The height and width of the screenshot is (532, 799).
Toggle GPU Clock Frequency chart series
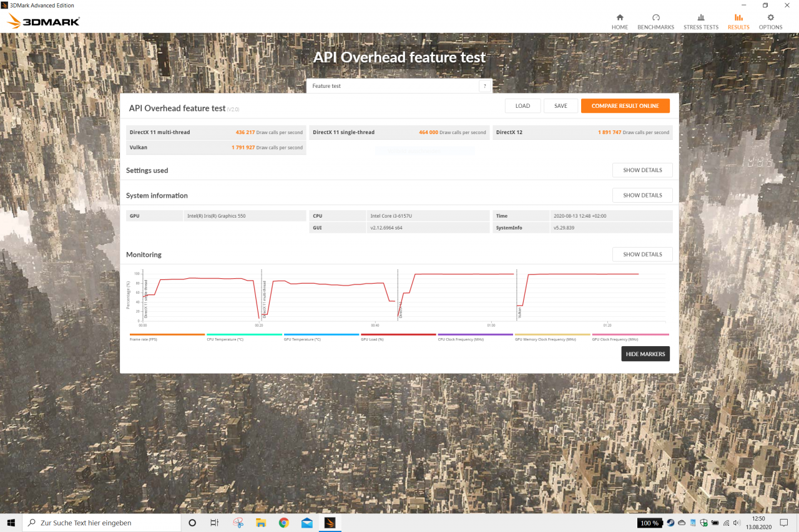point(630,337)
